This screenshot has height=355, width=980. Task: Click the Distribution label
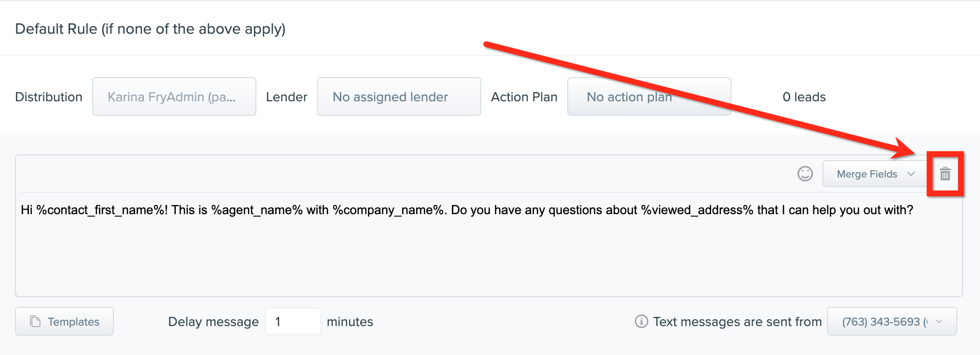coord(49,97)
